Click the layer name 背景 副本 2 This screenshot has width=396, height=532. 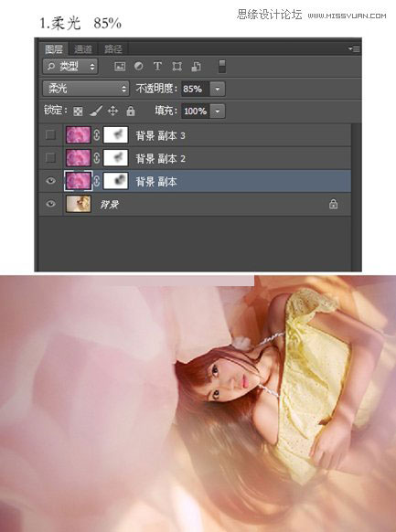[161, 158]
